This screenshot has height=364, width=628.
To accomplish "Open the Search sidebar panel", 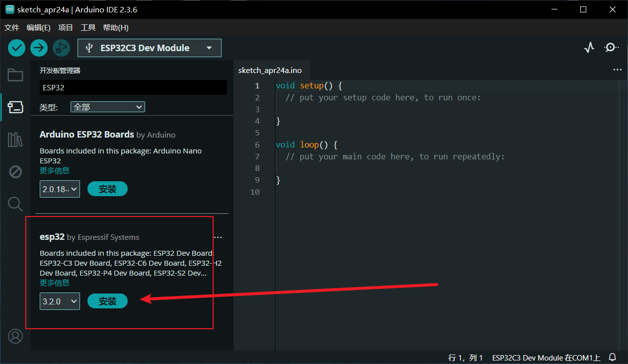I will pos(15,204).
